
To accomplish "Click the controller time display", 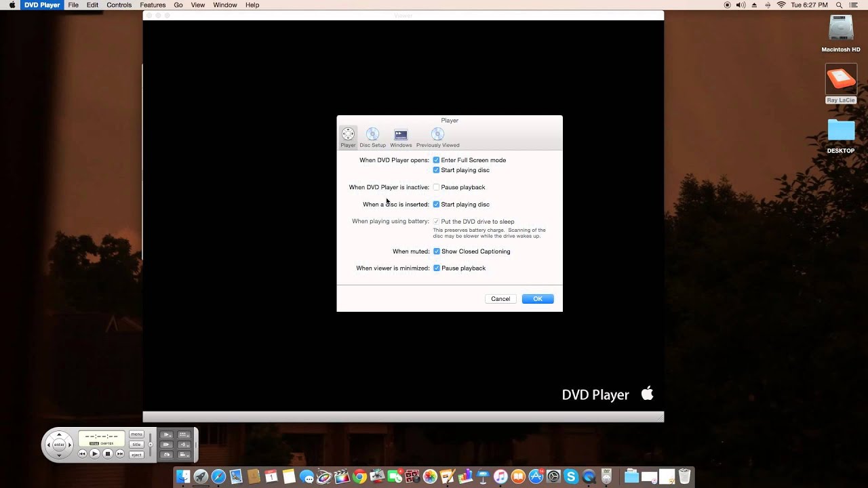I will click(102, 439).
